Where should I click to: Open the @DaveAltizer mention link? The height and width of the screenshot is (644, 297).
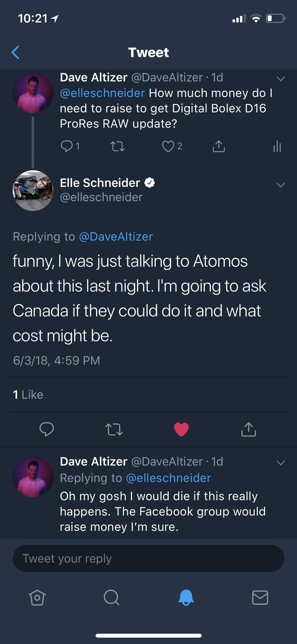click(116, 236)
